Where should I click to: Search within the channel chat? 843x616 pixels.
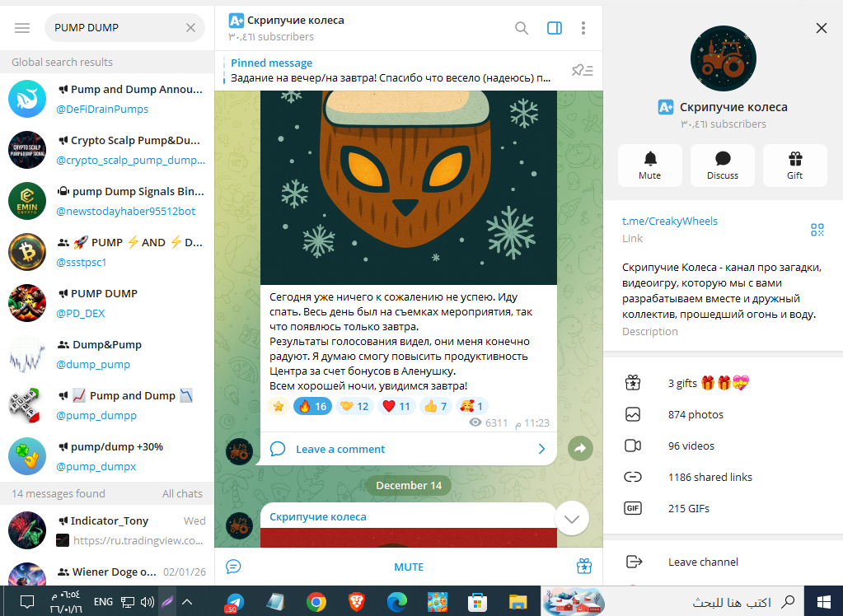point(522,28)
